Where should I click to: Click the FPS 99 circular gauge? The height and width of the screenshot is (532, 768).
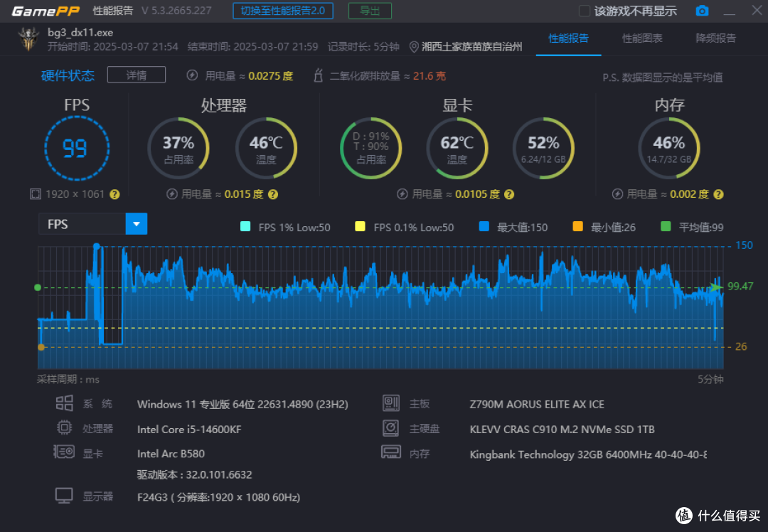77,149
